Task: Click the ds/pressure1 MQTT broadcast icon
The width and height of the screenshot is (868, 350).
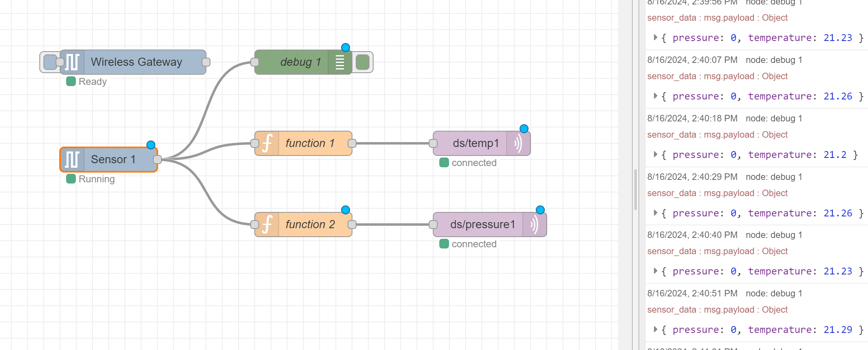Action: tap(534, 225)
